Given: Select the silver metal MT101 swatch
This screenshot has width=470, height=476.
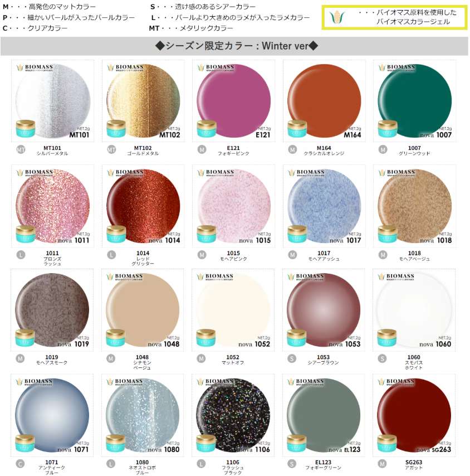Looking at the screenshot, I should pyautogui.click(x=53, y=101).
